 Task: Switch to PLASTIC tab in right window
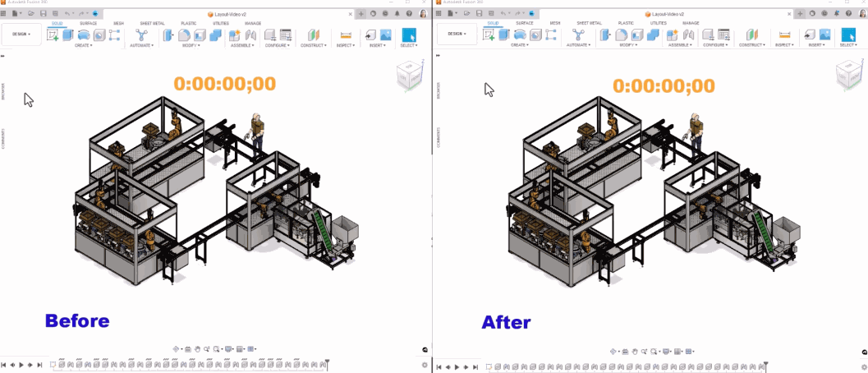click(x=626, y=23)
